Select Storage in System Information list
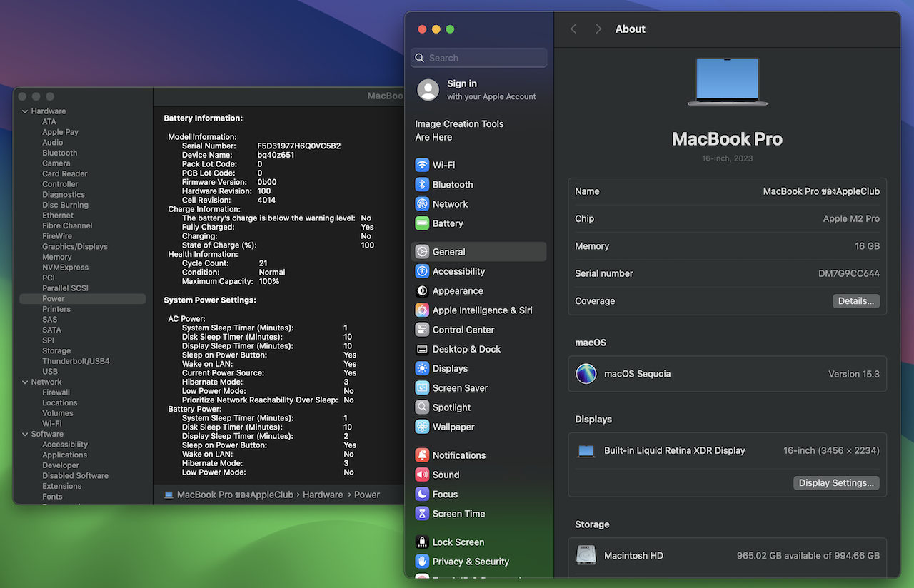Image resolution: width=914 pixels, height=588 pixels. point(56,351)
